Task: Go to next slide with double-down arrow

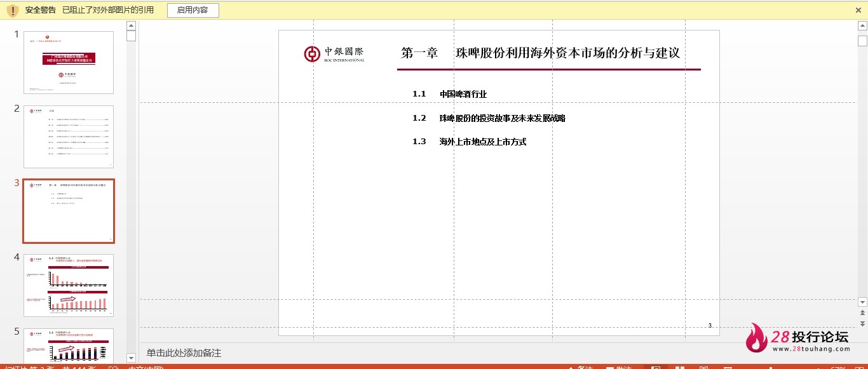Action: pos(862,323)
